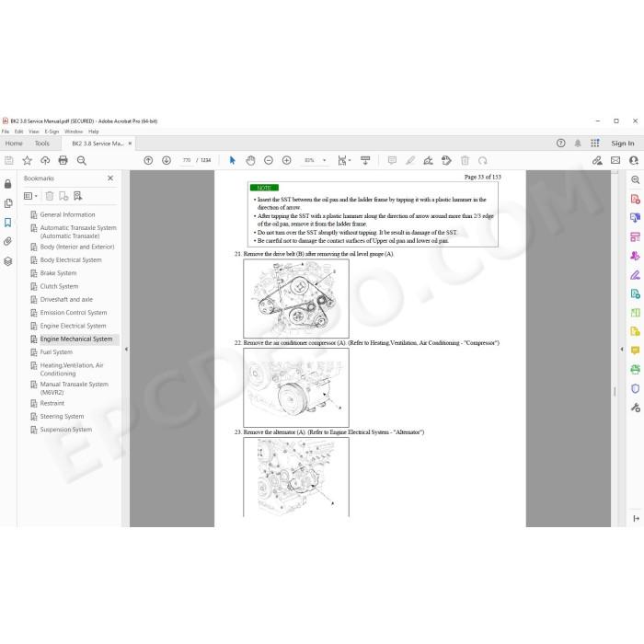644x644 pixels.
Task: Close the BK2 3.8 Service Manual tab
Action: 131,144
